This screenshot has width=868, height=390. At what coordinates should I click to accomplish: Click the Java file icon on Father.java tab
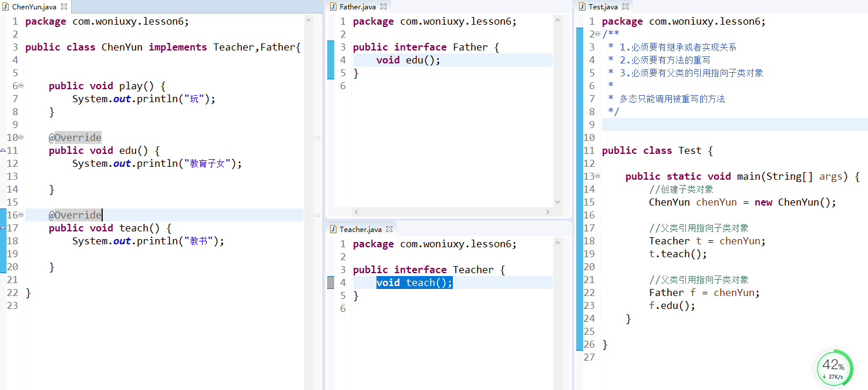click(x=334, y=7)
